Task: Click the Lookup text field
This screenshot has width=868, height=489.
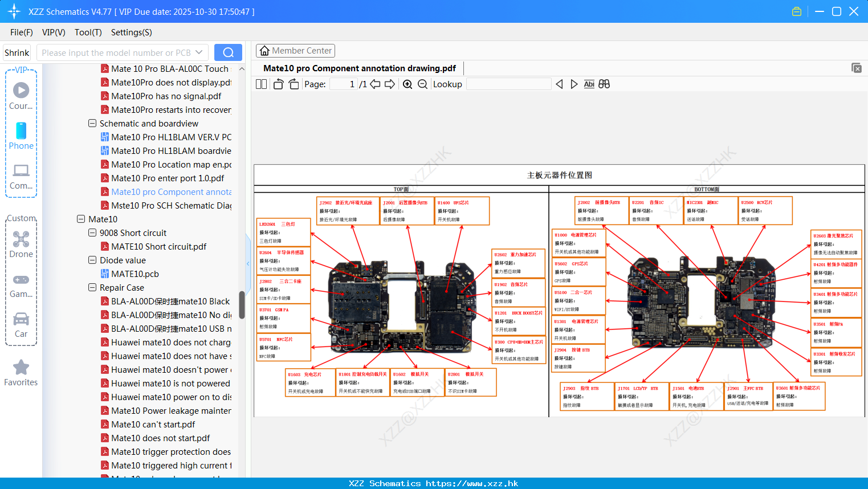Action: point(509,84)
